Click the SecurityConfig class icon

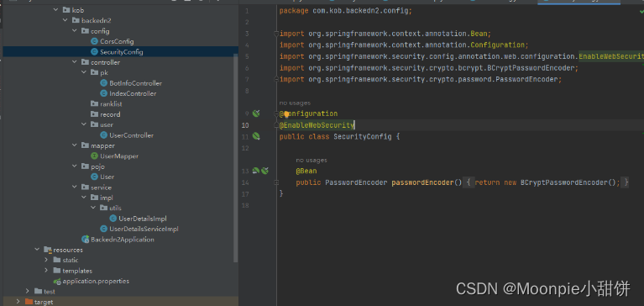click(x=95, y=52)
